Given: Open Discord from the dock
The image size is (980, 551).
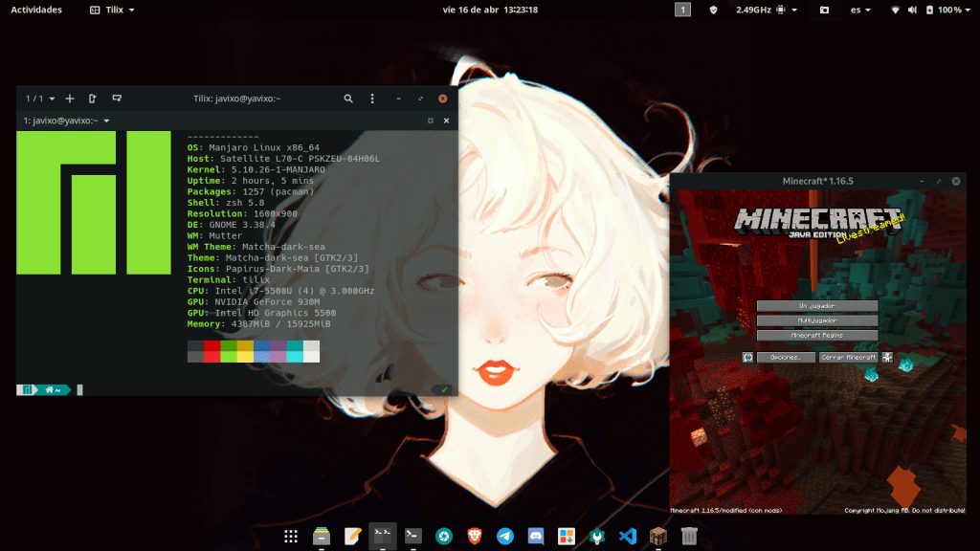Looking at the screenshot, I should (x=536, y=537).
